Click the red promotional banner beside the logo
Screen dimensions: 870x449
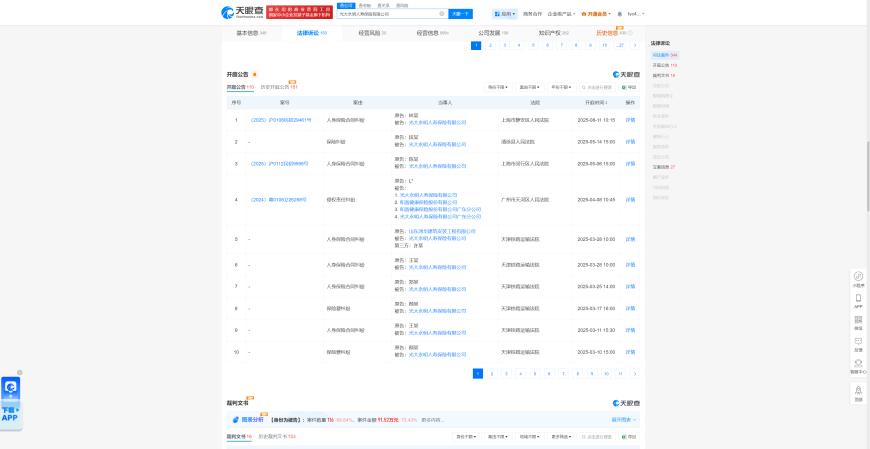tap(299, 12)
